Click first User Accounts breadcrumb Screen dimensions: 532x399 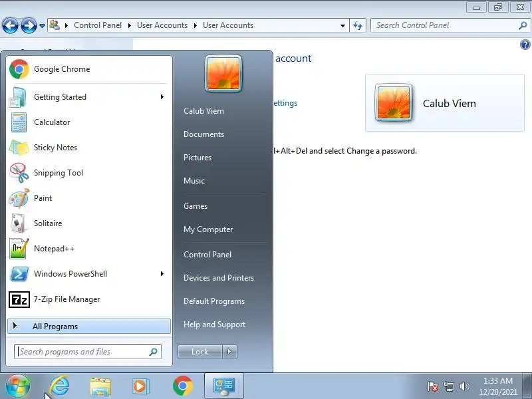pos(162,25)
